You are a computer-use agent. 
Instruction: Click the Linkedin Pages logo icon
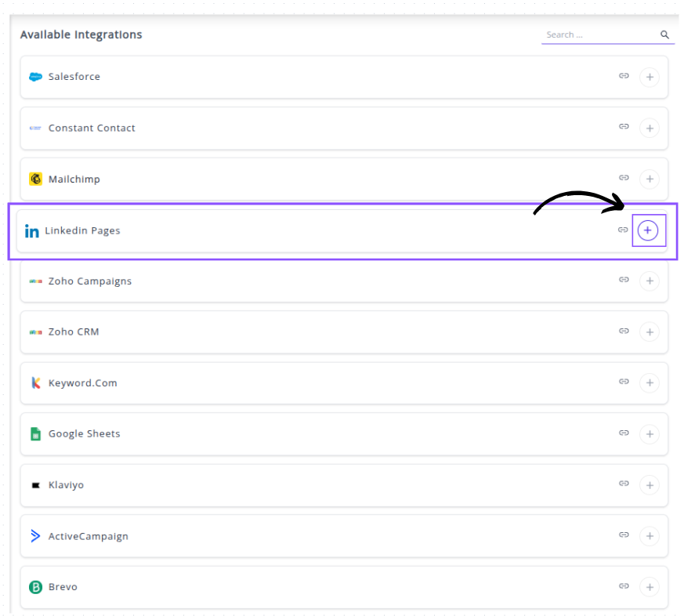pos(31,231)
